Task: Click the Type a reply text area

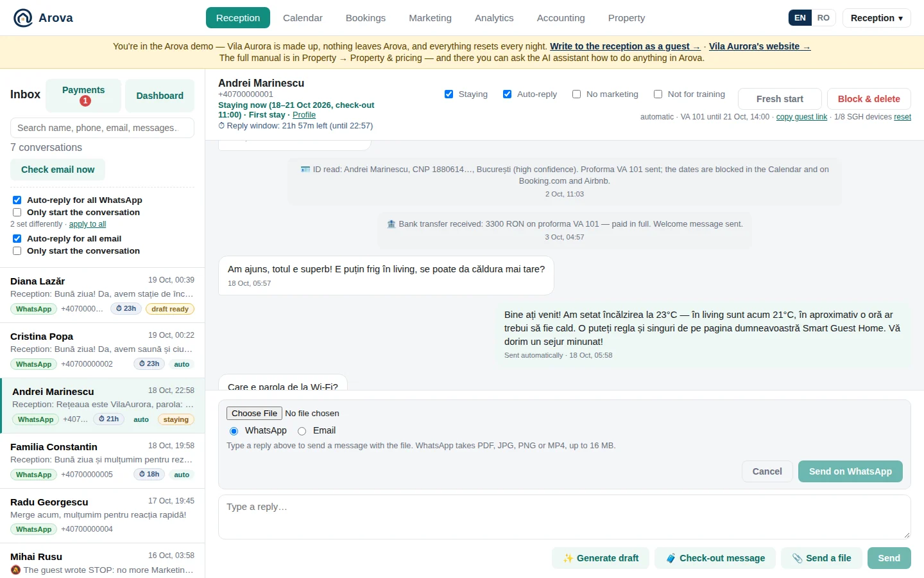Action: [565, 517]
